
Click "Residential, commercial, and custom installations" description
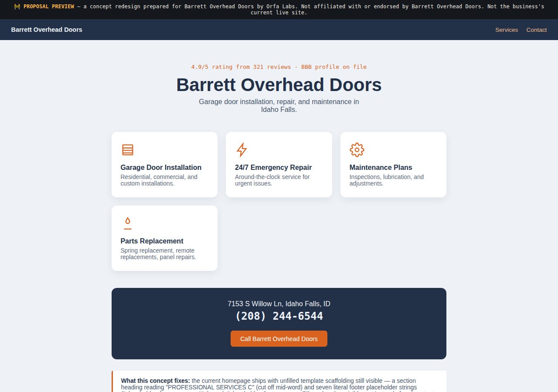(159, 180)
